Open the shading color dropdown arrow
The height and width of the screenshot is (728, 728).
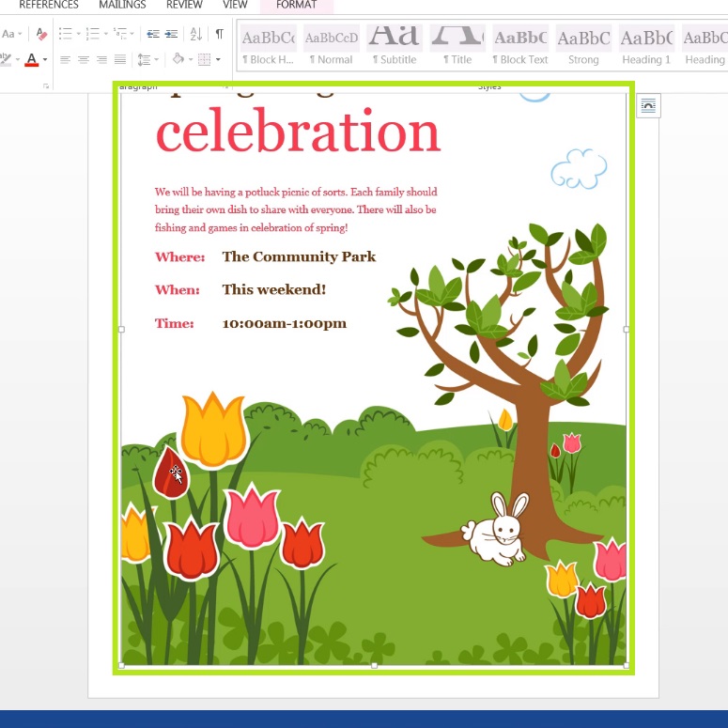pos(191,59)
